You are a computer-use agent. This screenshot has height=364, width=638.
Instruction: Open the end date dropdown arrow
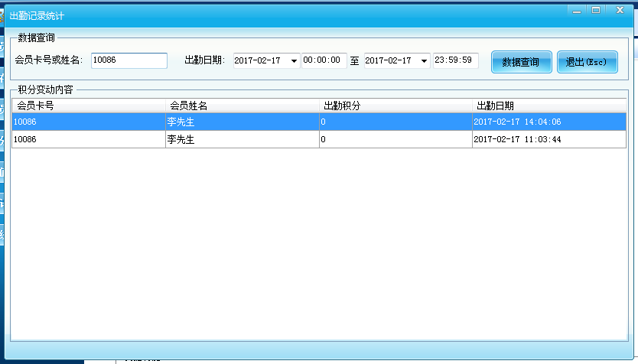click(x=424, y=61)
